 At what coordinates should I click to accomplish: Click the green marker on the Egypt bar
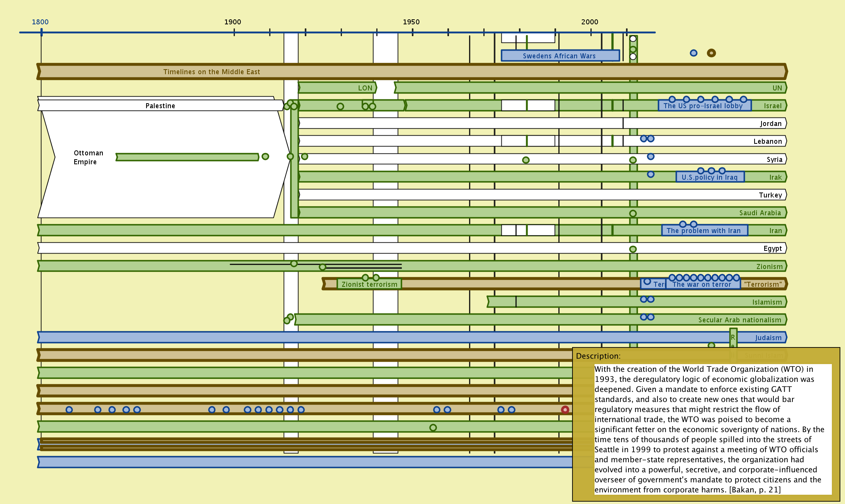(633, 249)
